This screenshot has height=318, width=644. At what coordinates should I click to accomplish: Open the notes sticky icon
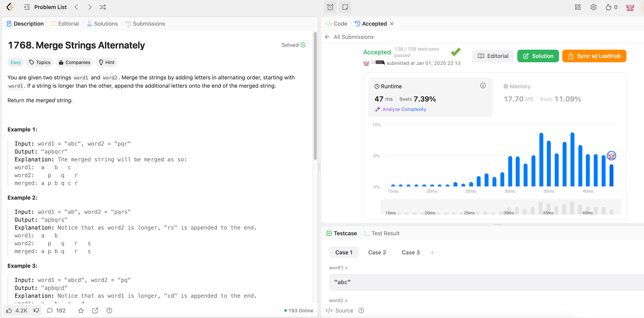[345, 7]
